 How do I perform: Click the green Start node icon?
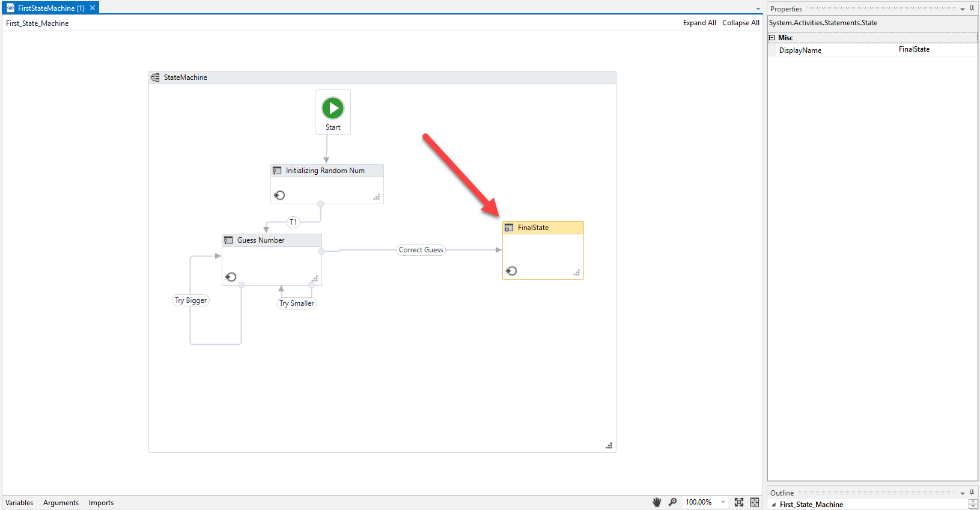333,108
